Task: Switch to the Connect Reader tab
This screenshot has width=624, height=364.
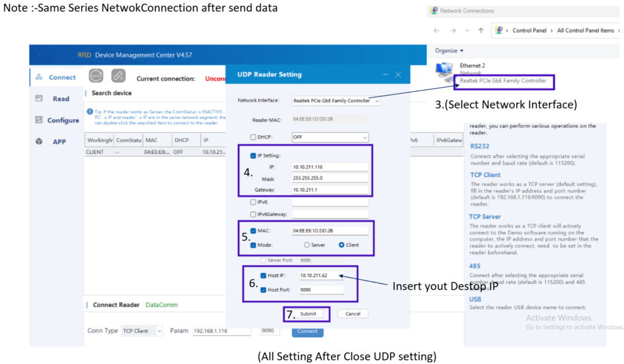Action: [116, 305]
